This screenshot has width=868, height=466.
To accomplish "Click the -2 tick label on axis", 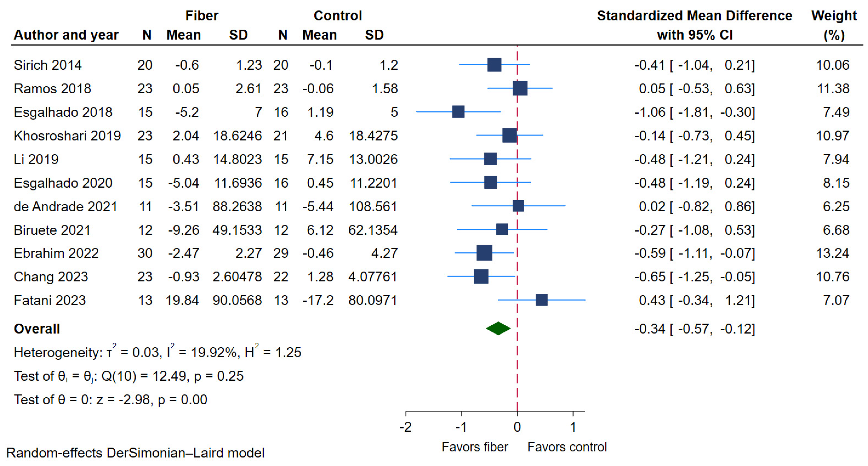I will [405, 427].
